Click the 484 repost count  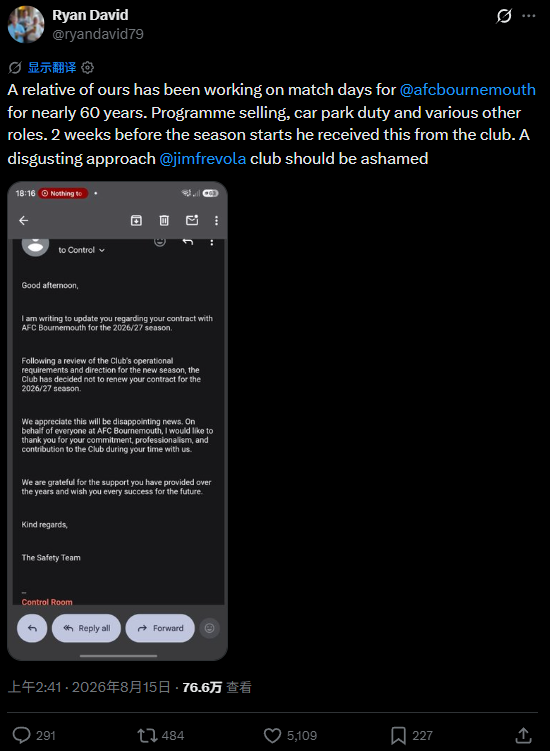tap(173, 736)
